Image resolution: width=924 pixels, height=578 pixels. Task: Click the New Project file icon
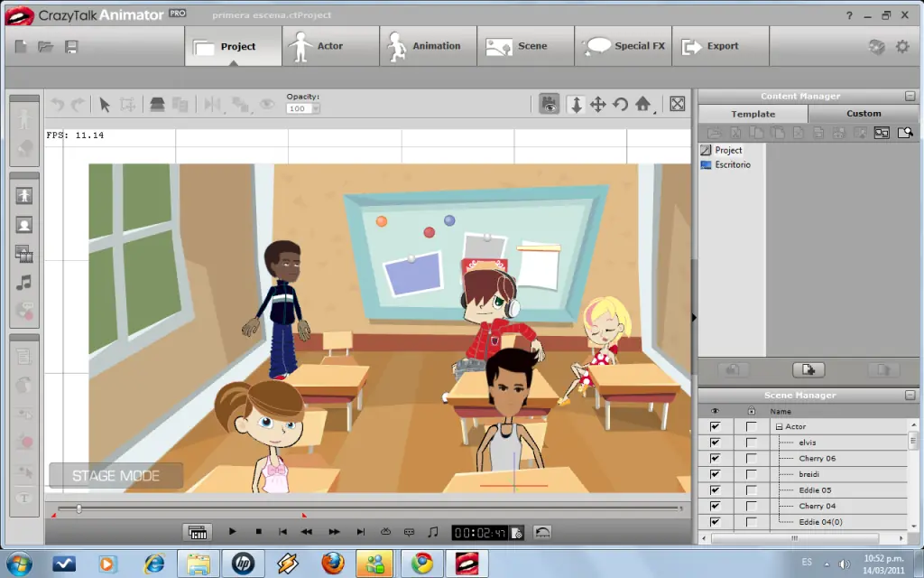tap(21, 46)
